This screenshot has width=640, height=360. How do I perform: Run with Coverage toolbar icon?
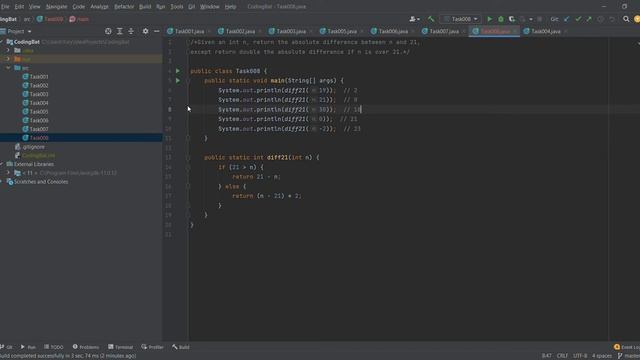(x=512, y=19)
